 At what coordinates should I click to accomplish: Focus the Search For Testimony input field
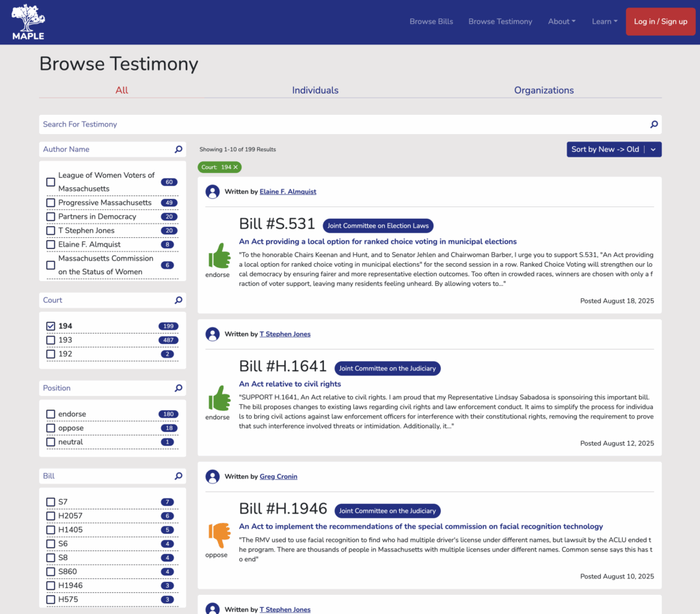(x=342, y=124)
